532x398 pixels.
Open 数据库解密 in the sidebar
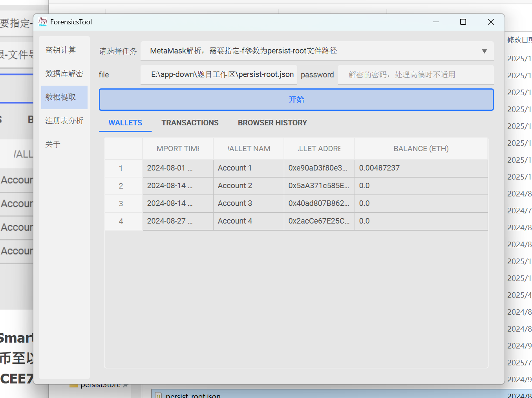pyautogui.click(x=64, y=73)
